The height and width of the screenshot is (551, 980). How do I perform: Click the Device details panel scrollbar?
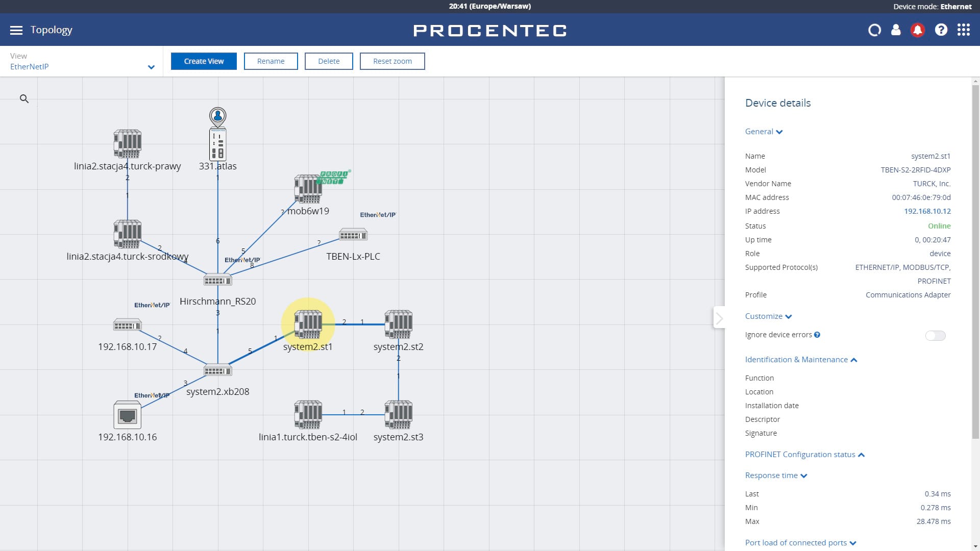coord(975,261)
